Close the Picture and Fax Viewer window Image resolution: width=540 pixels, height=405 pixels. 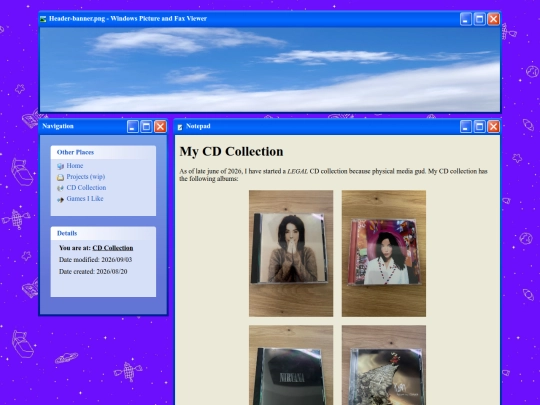coord(494,19)
